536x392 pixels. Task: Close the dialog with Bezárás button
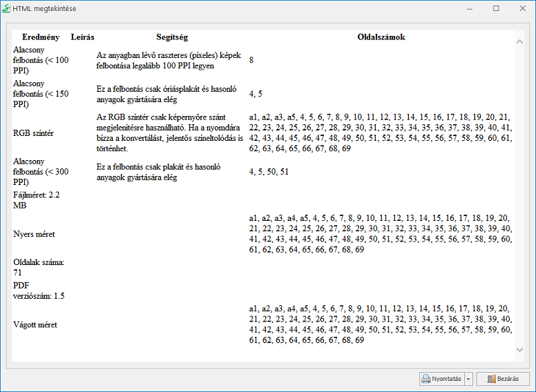[503, 379]
